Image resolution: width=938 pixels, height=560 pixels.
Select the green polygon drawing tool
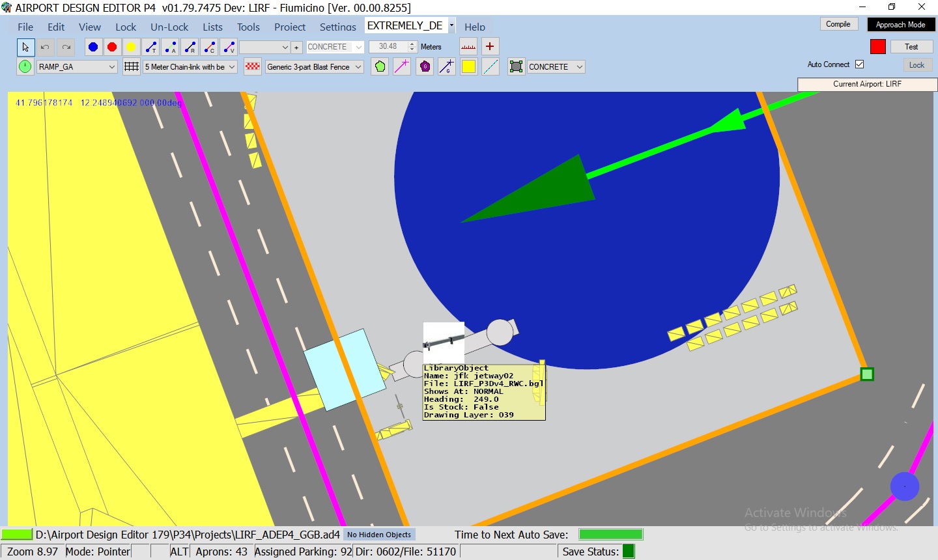pyautogui.click(x=380, y=66)
